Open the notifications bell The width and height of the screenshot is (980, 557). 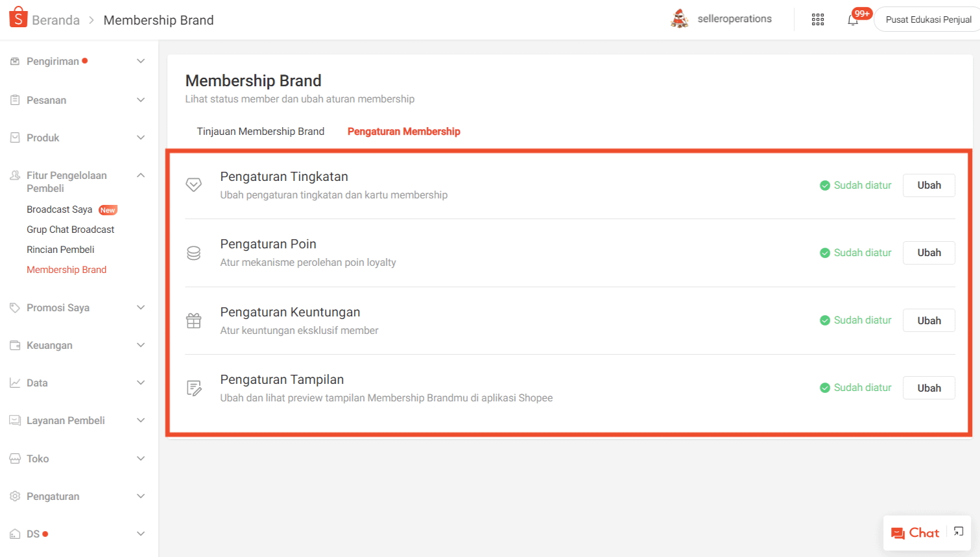[x=853, y=20]
